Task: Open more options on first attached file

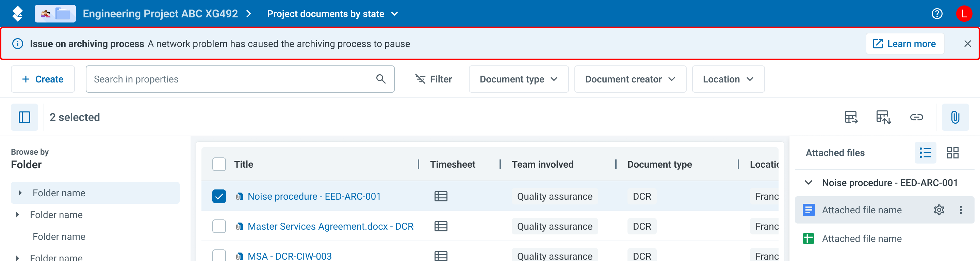Action: tap(961, 210)
